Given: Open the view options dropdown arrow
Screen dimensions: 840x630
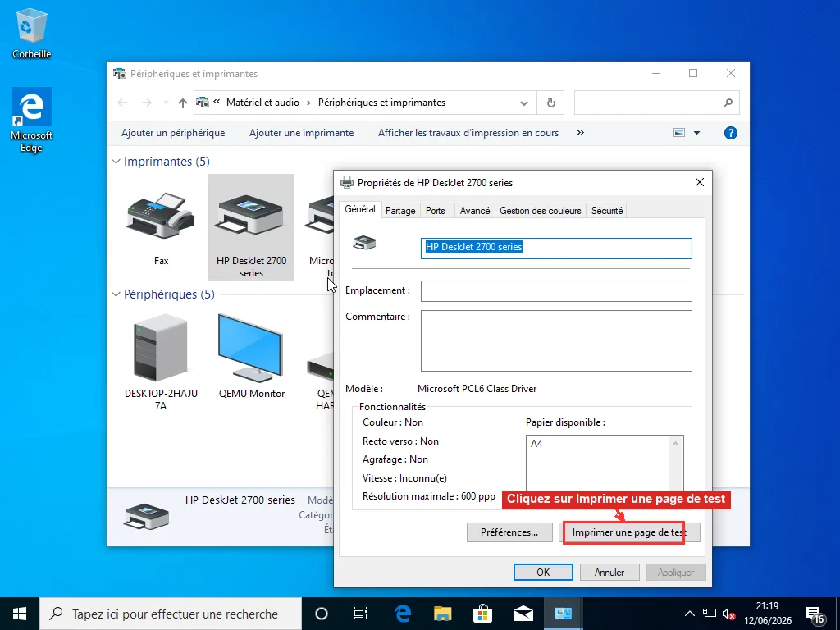Looking at the screenshot, I should pos(697,133).
